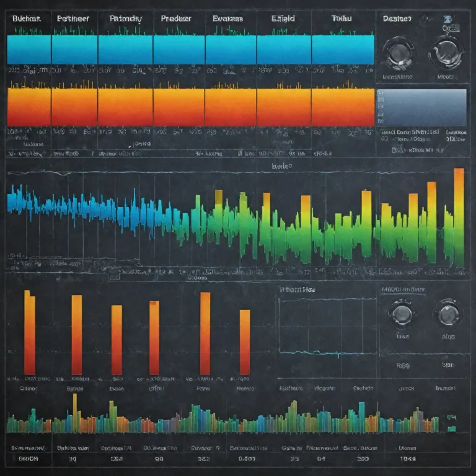Click the blue meter panel under Predater
476x476 pixels.
pos(179,50)
